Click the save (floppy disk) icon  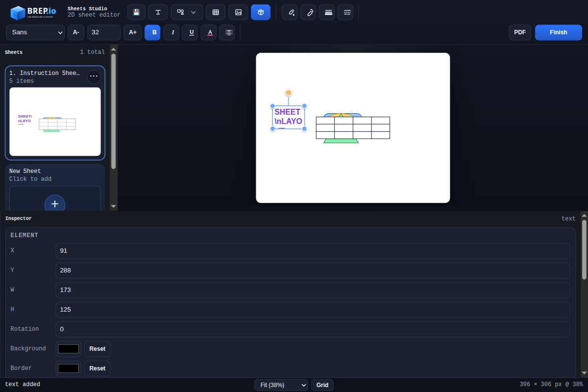(x=136, y=12)
